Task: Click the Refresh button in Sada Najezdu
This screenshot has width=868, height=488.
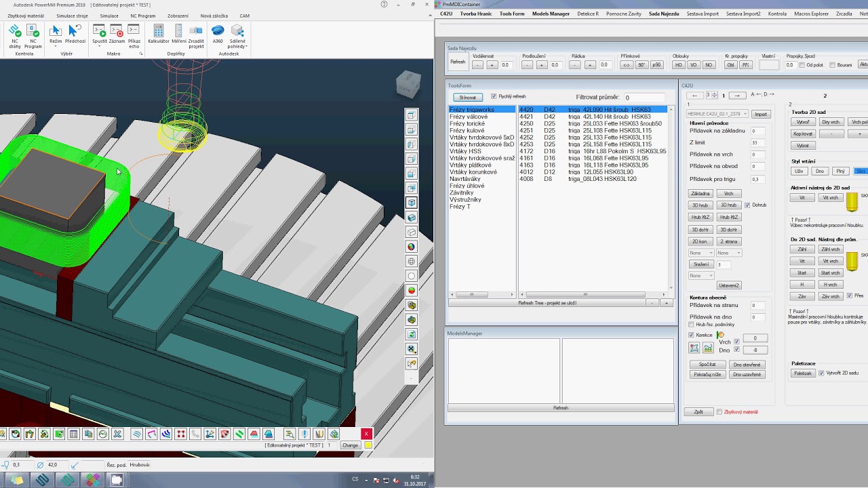Action: 458,62
